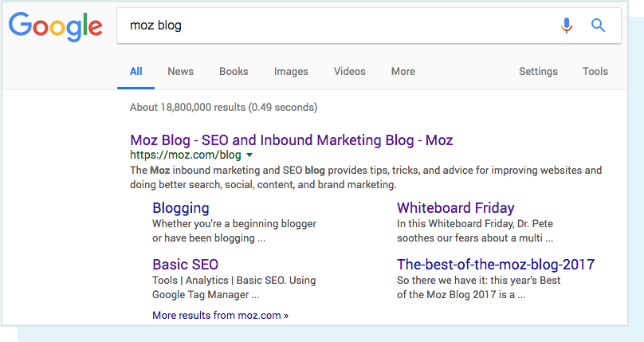Image resolution: width=644 pixels, height=342 pixels.
Task: Switch to the Books tab
Action: pos(234,71)
